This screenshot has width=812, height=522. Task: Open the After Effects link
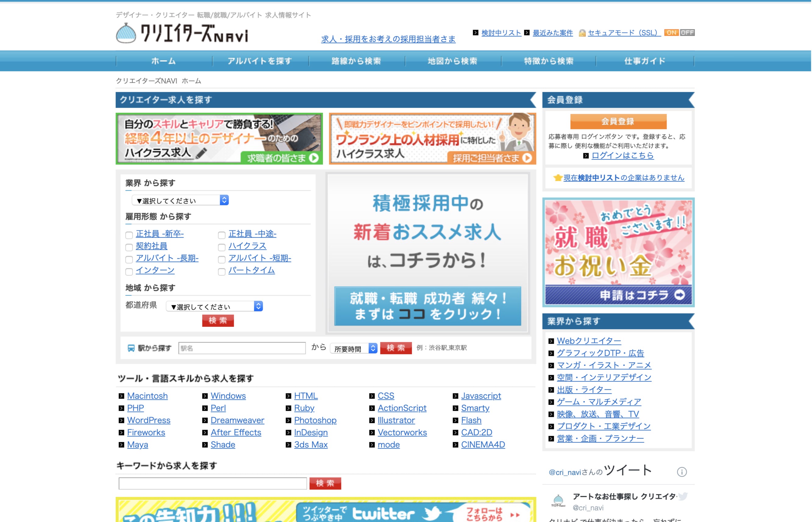(x=236, y=433)
